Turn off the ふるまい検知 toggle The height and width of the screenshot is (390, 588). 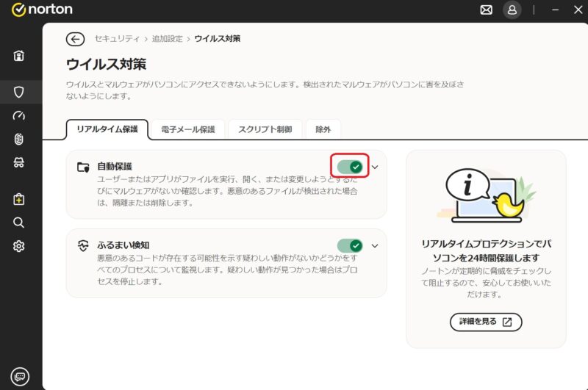(350, 245)
